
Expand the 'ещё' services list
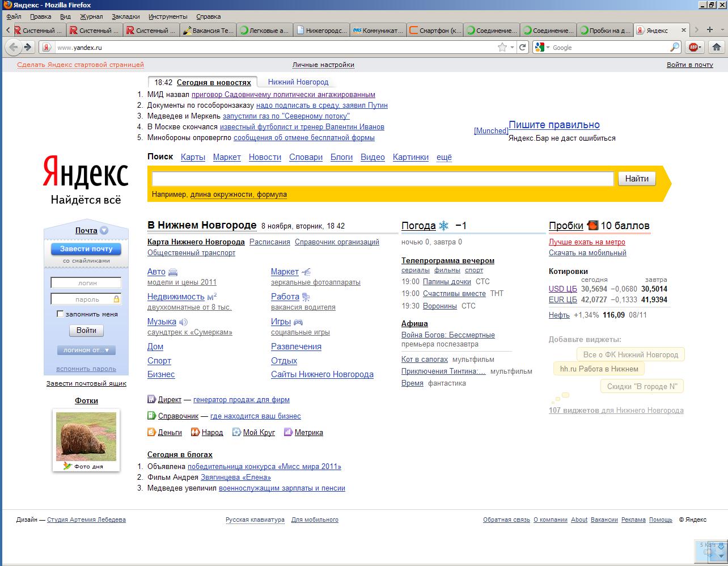(444, 157)
